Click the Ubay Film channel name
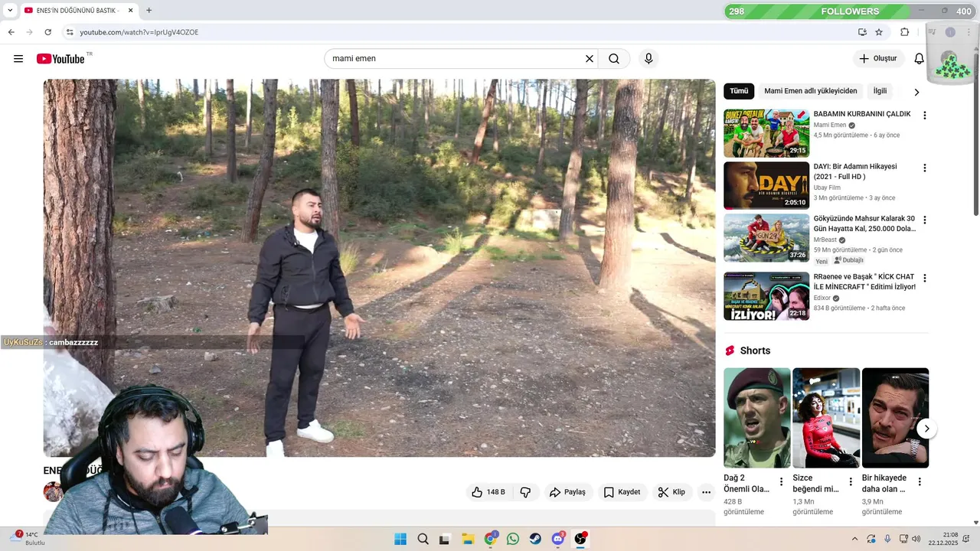 pos(827,187)
